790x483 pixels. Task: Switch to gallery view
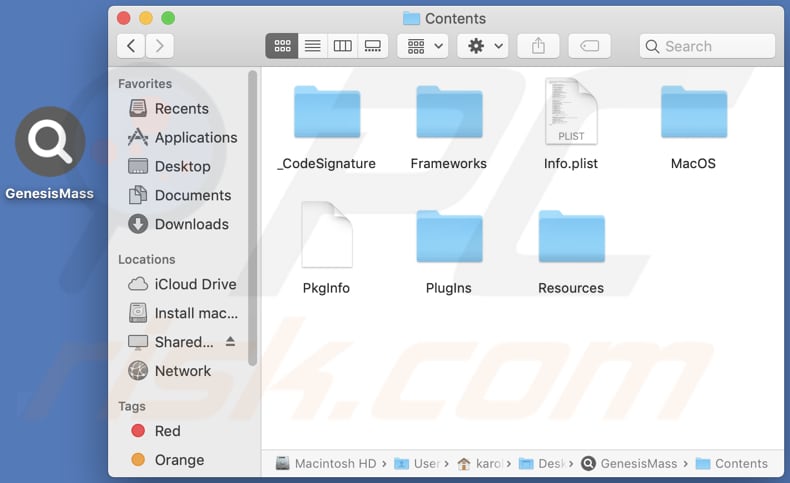coord(373,46)
